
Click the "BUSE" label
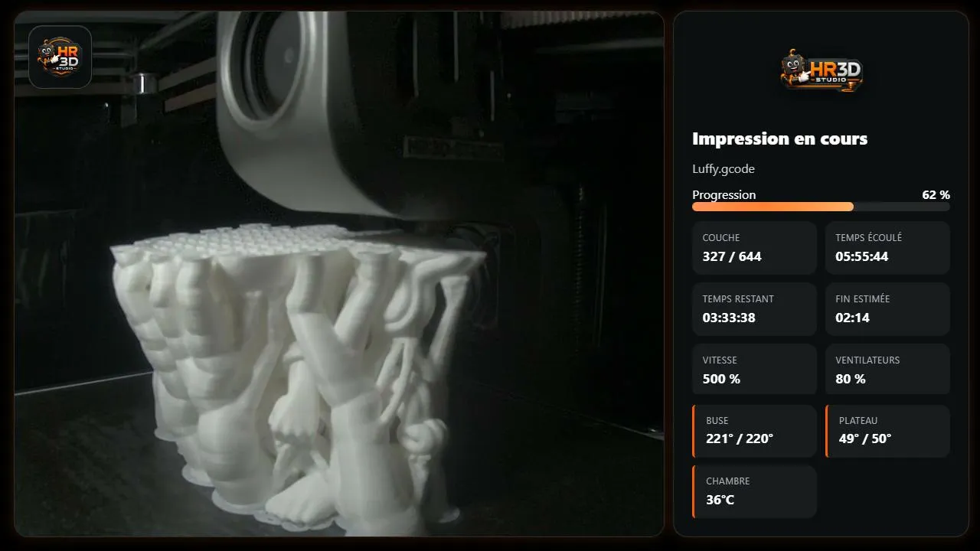pyautogui.click(x=717, y=420)
